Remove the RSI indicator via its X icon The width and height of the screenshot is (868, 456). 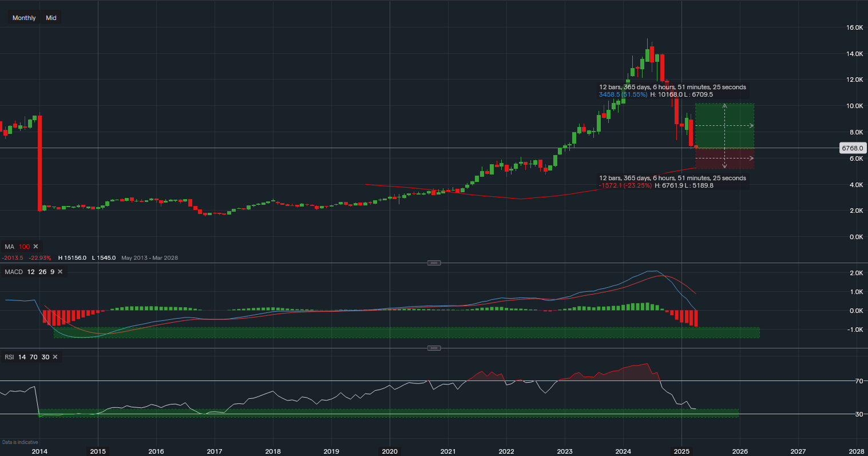[x=55, y=356]
